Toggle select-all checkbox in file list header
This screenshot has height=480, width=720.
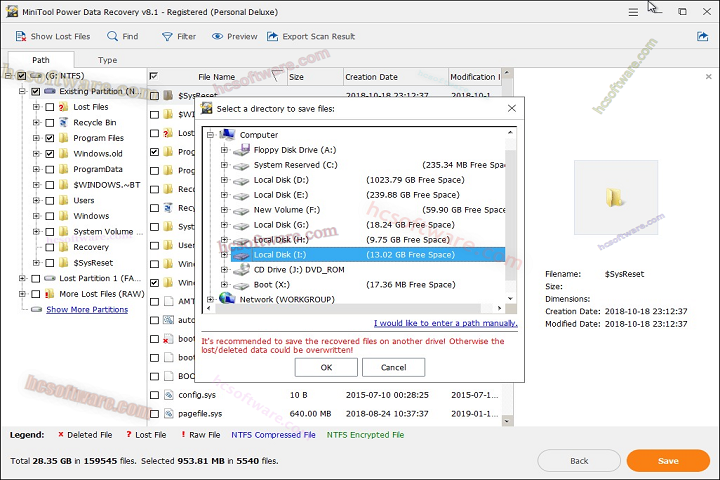[154, 76]
